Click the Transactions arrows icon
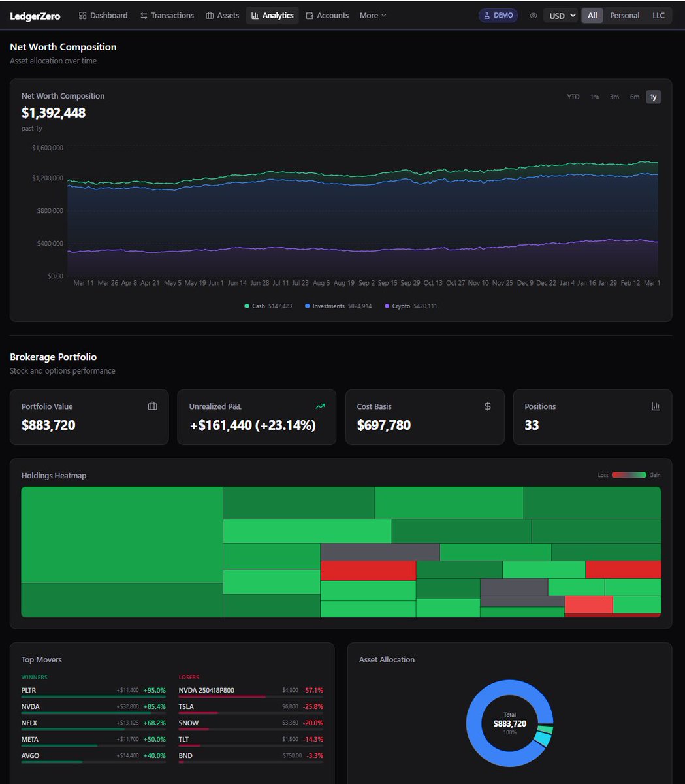 (144, 15)
